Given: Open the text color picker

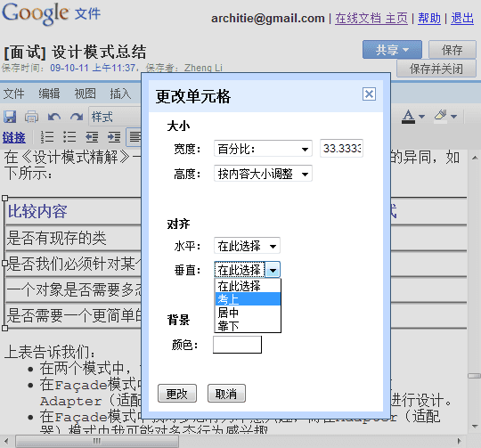Looking at the screenshot, I should click(x=413, y=117).
